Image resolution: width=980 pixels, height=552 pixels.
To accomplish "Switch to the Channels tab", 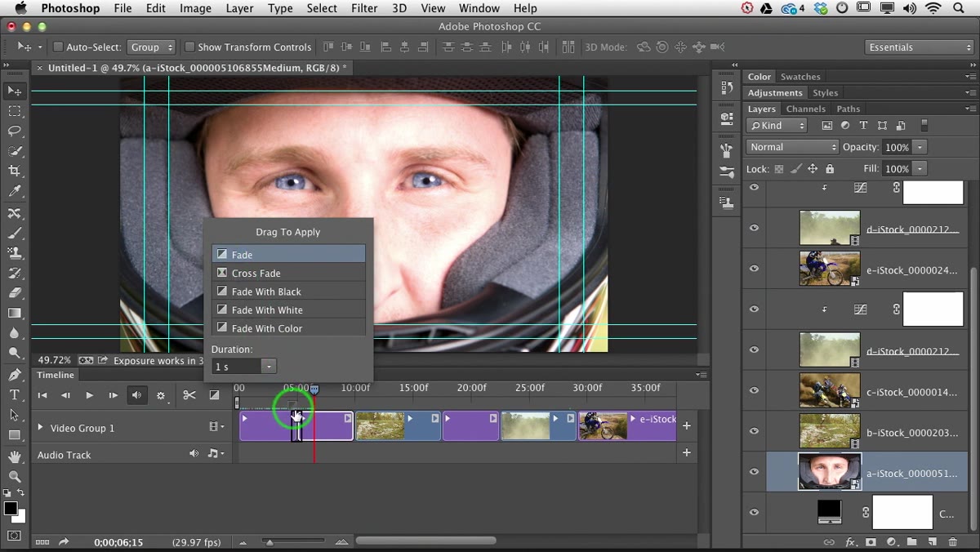I will pyautogui.click(x=805, y=109).
